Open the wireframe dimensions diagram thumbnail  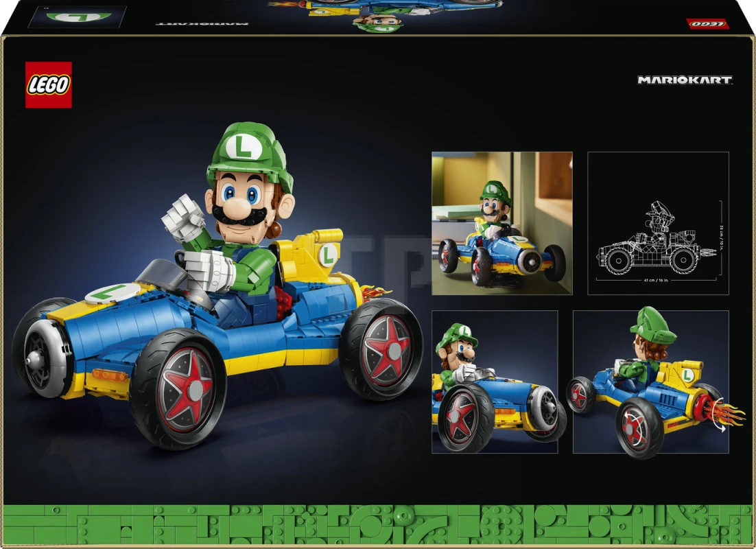pos(658,223)
